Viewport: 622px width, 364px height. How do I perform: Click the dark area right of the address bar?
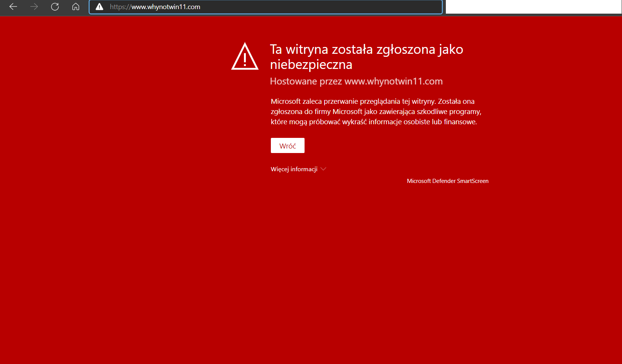[530, 7]
